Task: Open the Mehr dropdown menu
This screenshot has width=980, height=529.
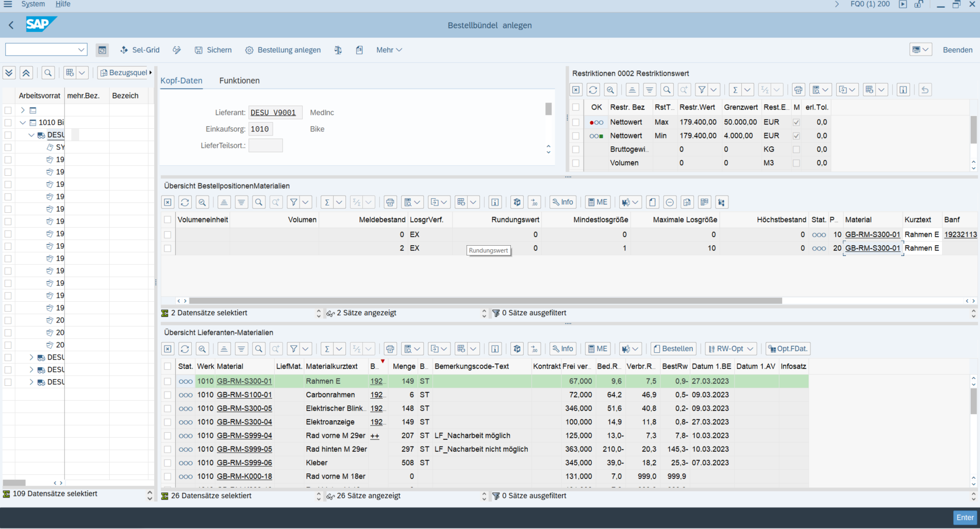Action: click(389, 50)
